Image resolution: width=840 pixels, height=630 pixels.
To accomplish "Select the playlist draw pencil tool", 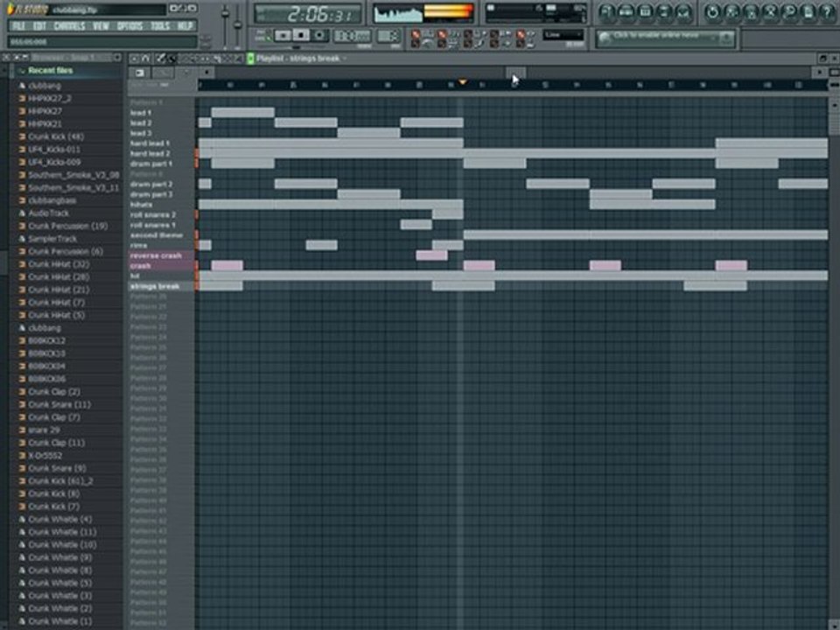I will (x=161, y=59).
